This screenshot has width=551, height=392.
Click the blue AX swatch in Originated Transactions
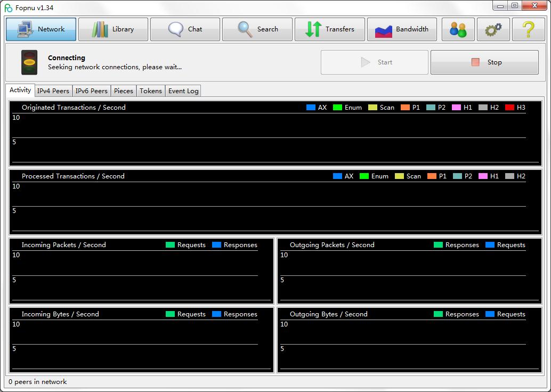tap(311, 108)
